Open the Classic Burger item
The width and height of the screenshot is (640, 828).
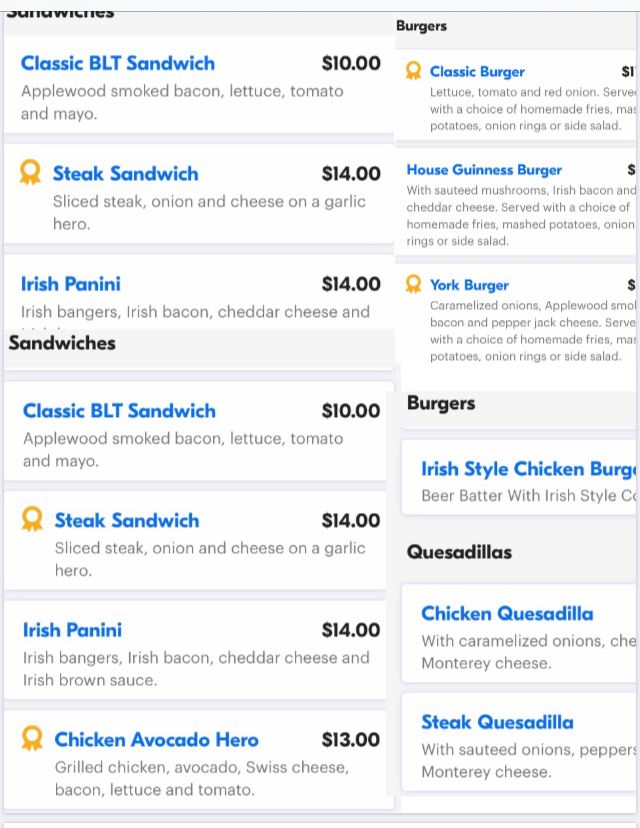[477, 72]
